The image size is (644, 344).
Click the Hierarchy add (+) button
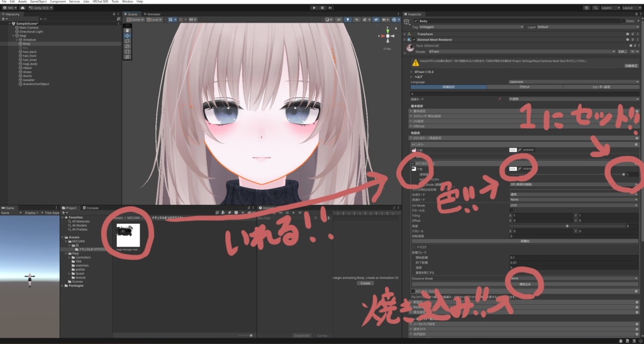(4, 19)
